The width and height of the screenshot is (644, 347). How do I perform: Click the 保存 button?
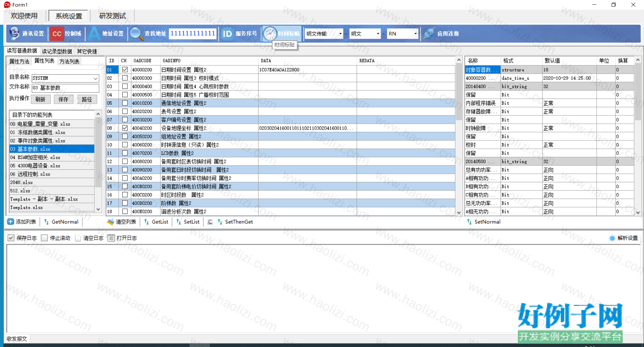point(63,99)
